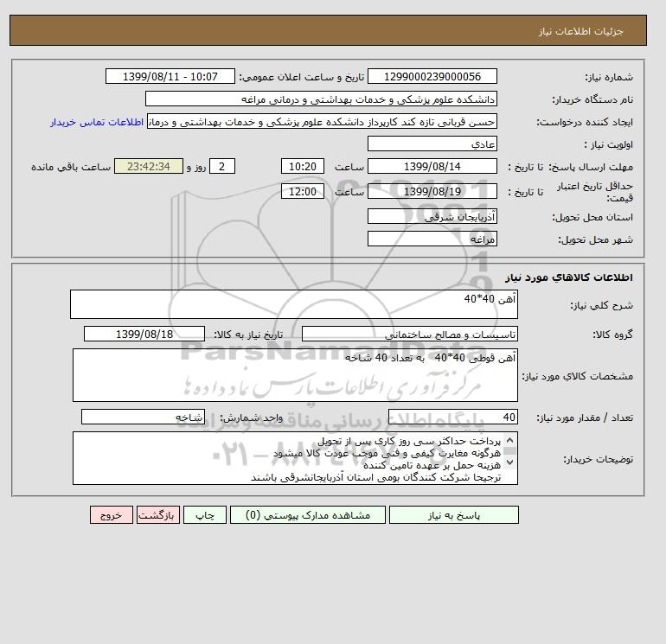Open مشاهده مدارک پیوستی (0) button

coord(308,515)
